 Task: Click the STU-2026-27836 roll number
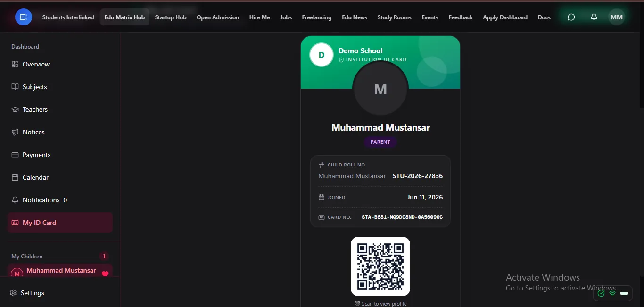coord(418,176)
